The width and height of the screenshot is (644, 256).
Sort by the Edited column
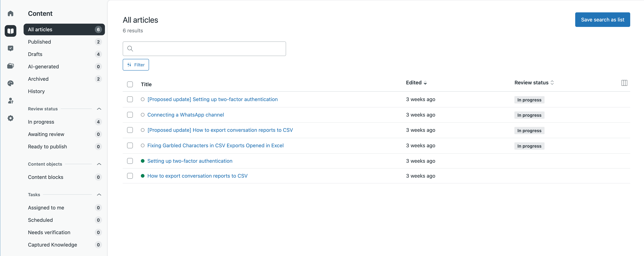pos(416,83)
